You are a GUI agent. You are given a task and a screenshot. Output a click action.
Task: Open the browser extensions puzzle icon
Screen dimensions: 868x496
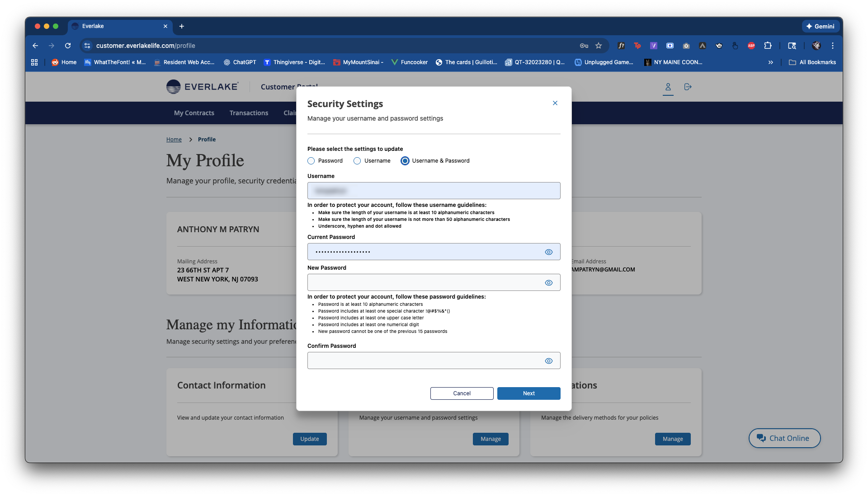[x=768, y=46]
